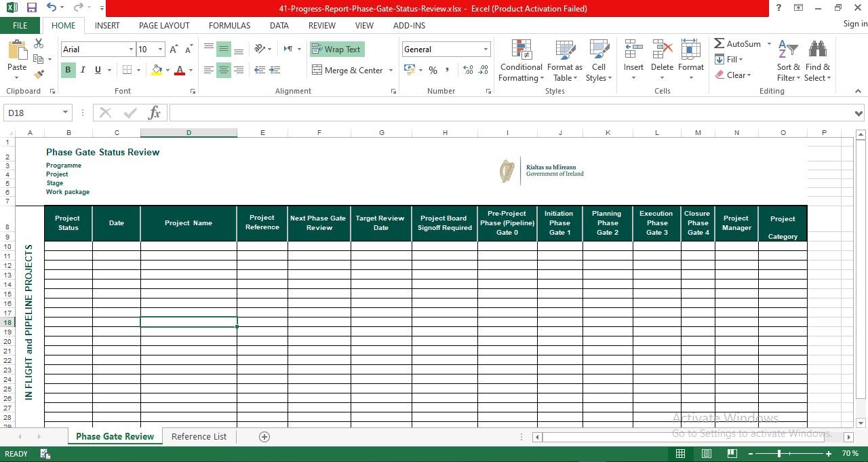Apply Percent Style formatting
The width and height of the screenshot is (868, 462).
(433, 70)
